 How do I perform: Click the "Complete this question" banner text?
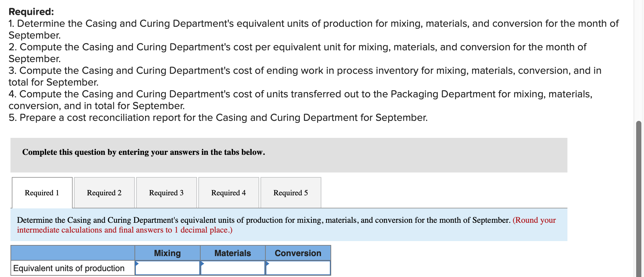(144, 152)
